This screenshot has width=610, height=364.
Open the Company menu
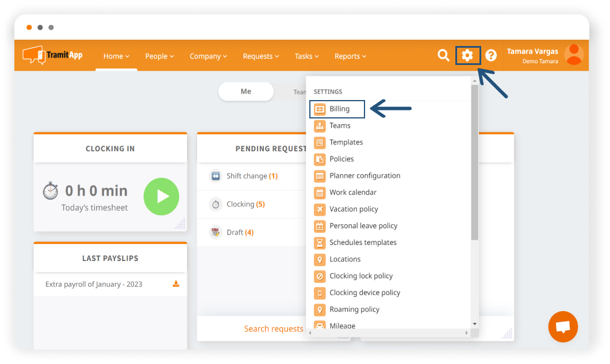pyautogui.click(x=208, y=56)
